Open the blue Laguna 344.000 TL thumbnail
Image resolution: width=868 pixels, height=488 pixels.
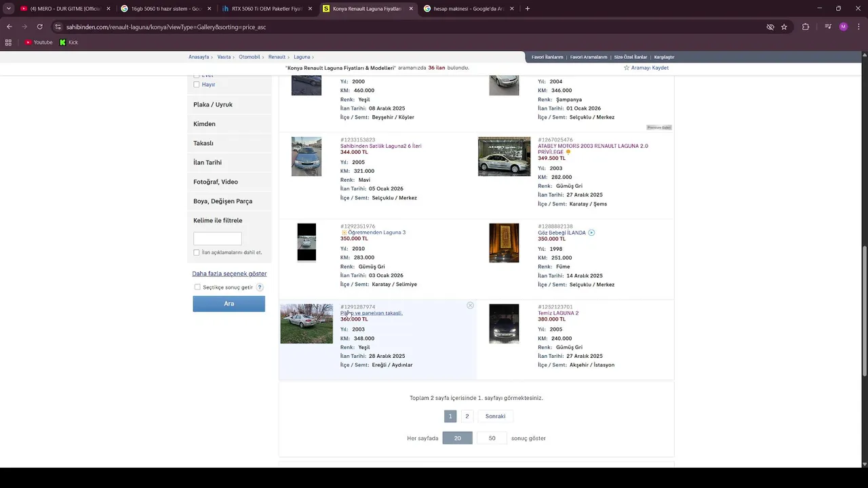click(307, 157)
